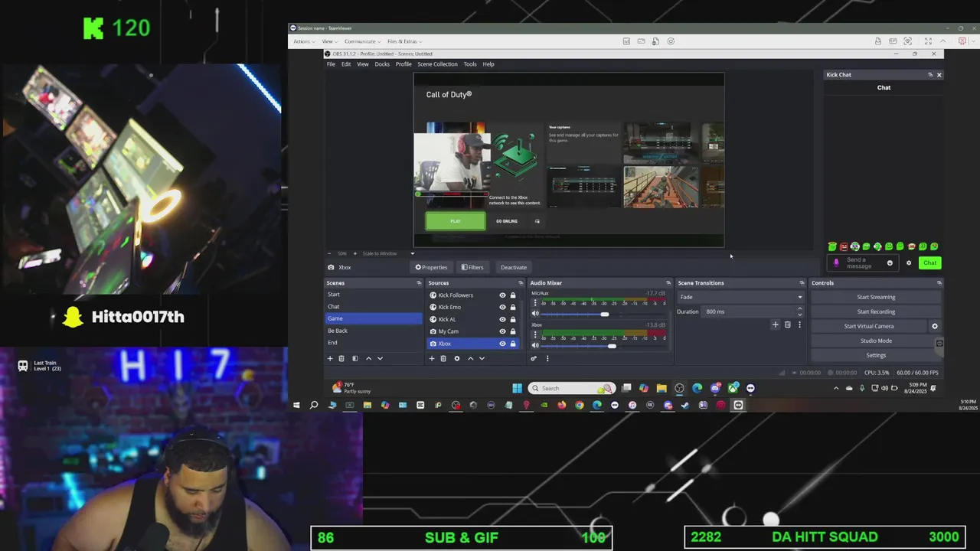The height and width of the screenshot is (551, 980).
Task: Toggle lock on Kick Emo source
Action: tap(513, 307)
